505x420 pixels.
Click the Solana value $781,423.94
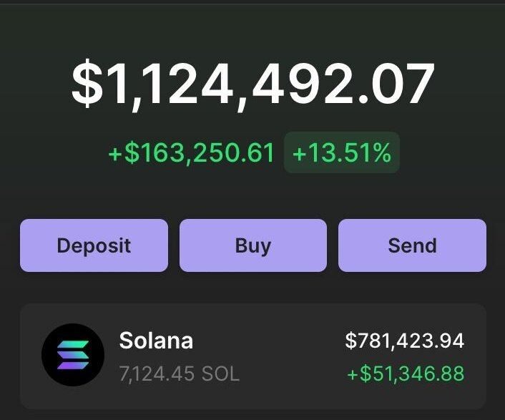(405, 341)
